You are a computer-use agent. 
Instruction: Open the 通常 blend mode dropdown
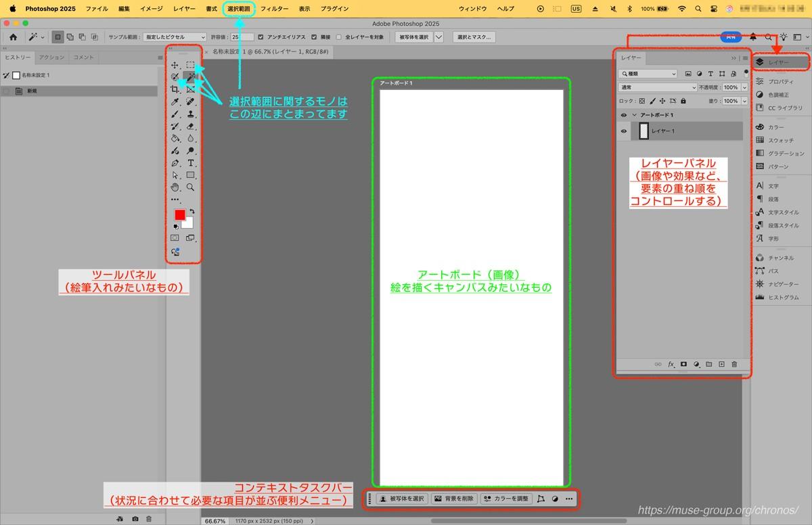pos(658,87)
